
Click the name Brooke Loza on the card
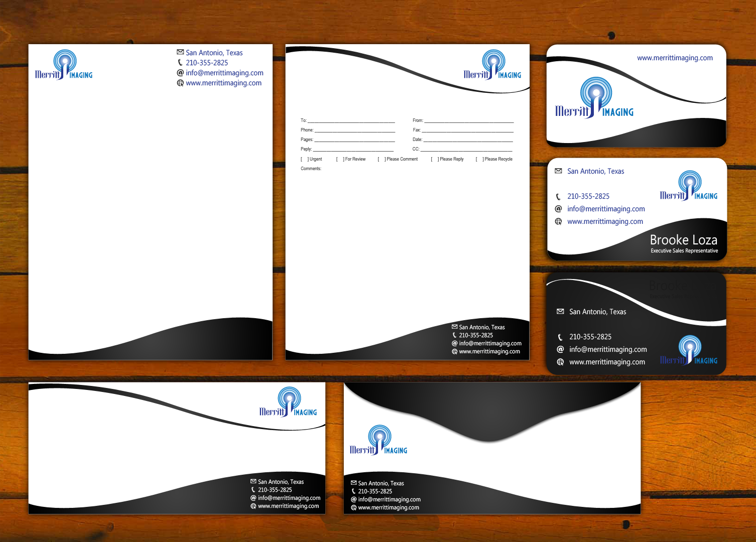click(683, 240)
